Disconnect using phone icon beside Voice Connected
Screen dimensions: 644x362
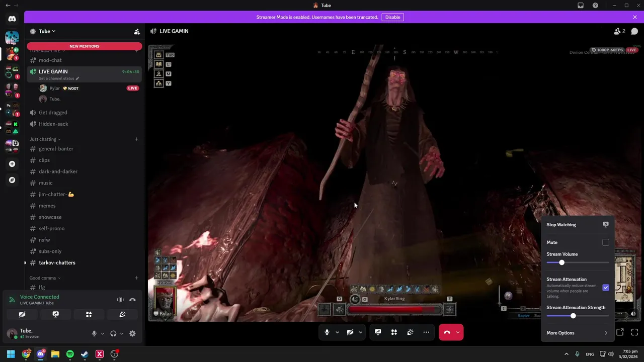[x=132, y=300]
